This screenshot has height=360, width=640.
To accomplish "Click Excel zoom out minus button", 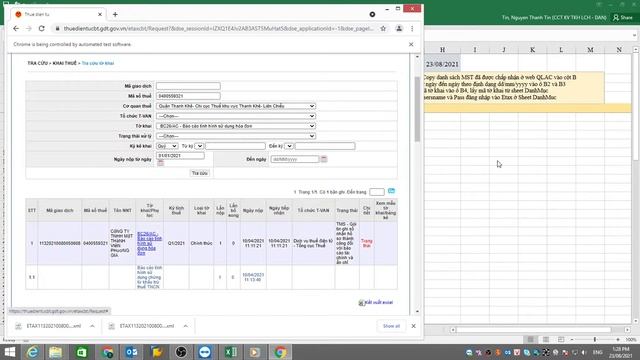I will [x=572, y=340].
